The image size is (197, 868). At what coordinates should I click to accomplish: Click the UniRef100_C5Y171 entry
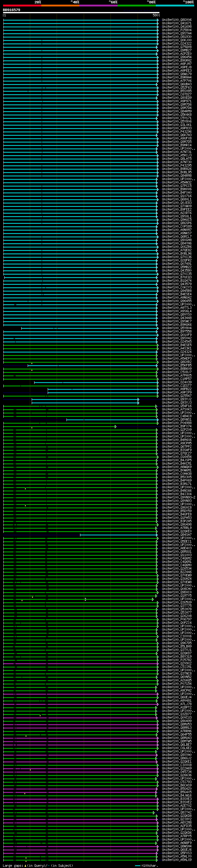tap(176, 118)
